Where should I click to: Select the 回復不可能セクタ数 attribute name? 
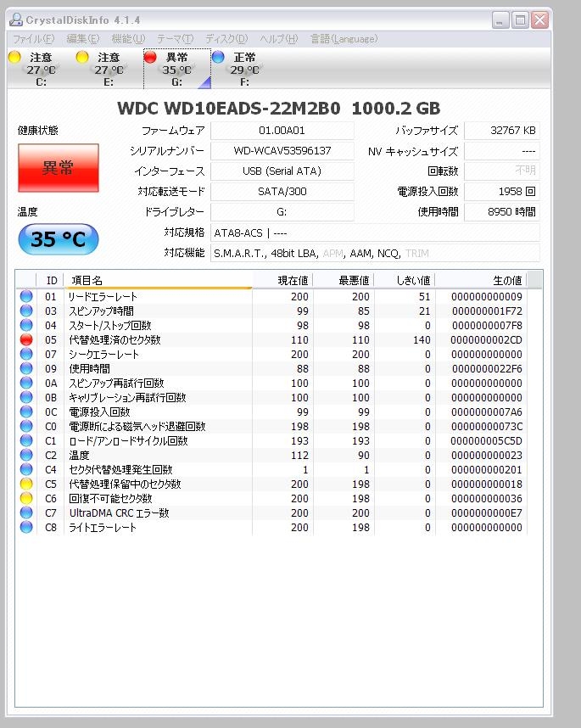coord(110,499)
